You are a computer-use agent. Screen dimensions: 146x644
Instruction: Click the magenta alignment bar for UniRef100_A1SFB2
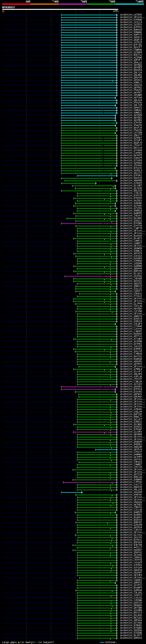coord(91,276)
